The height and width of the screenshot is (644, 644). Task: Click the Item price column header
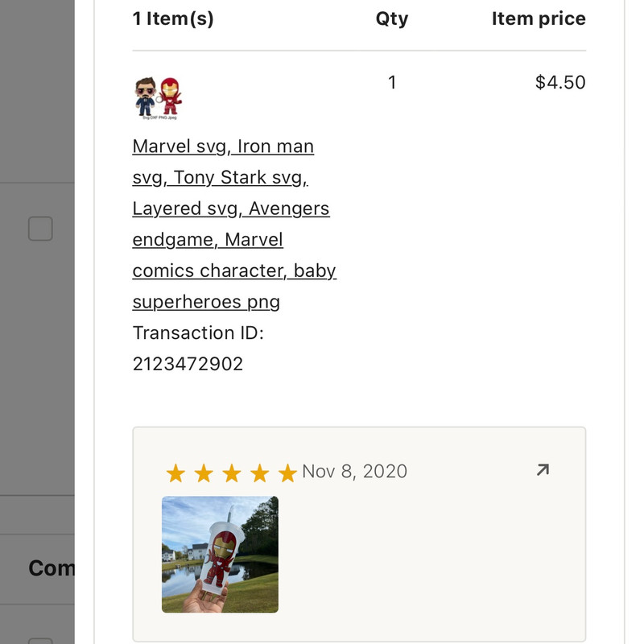coord(539,19)
